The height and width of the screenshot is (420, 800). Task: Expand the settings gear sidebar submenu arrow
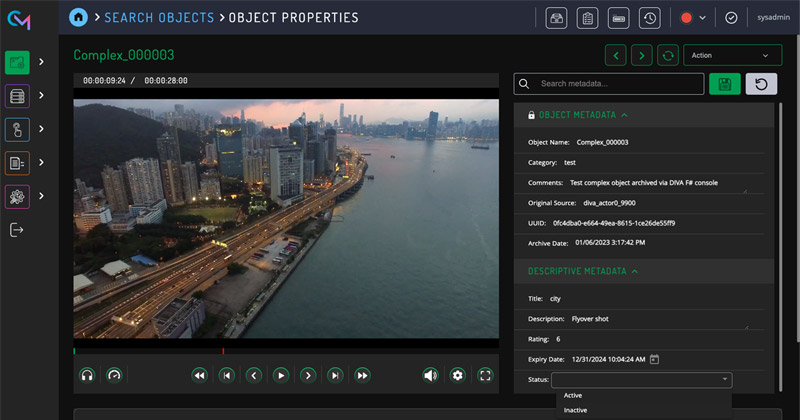click(x=41, y=196)
